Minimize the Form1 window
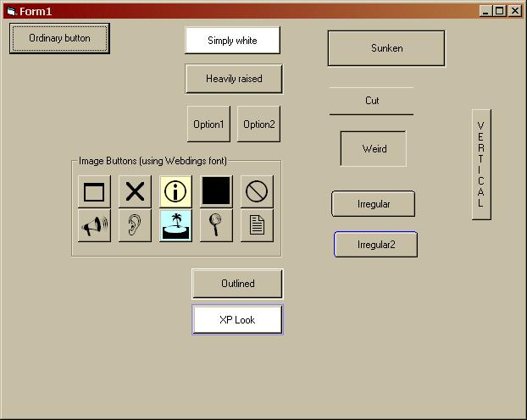Screen dimensions: 527x420 (485, 11)
